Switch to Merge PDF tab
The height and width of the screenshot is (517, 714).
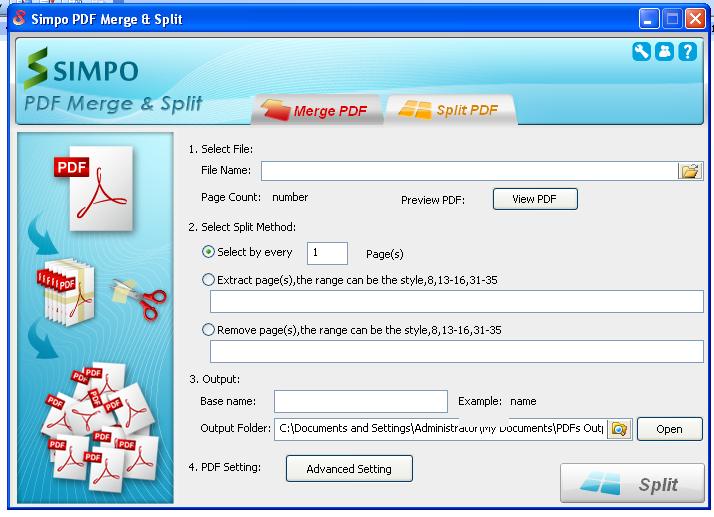pos(317,110)
